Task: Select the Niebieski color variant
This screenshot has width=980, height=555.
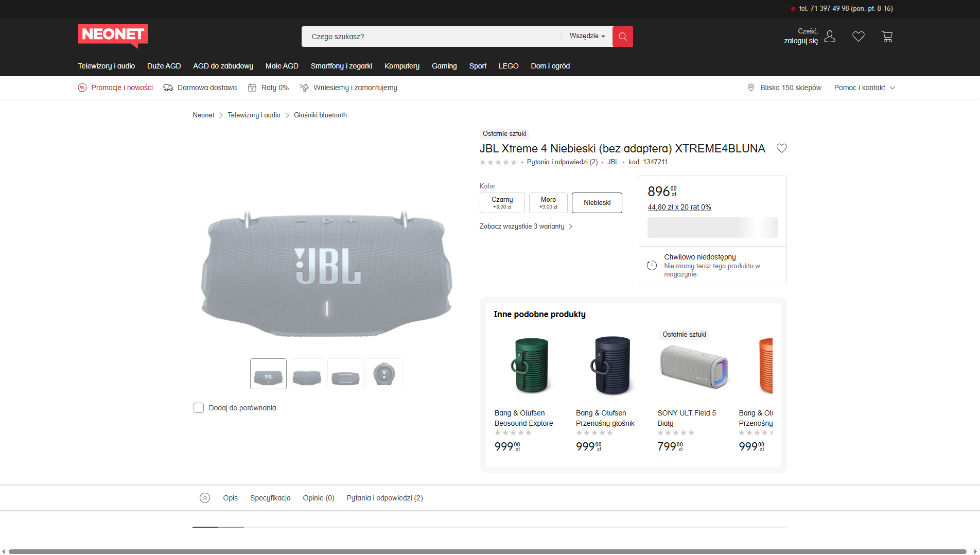Action: [597, 203]
